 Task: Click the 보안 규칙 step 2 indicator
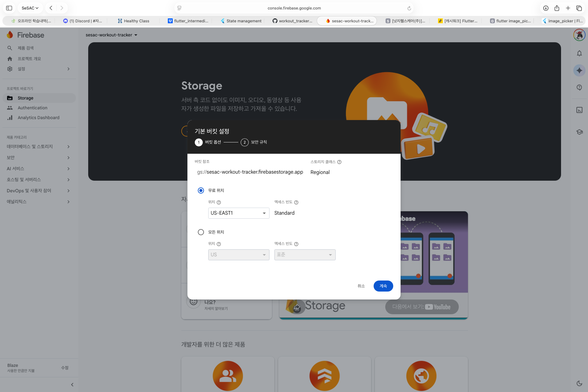[x=254, y=142]
